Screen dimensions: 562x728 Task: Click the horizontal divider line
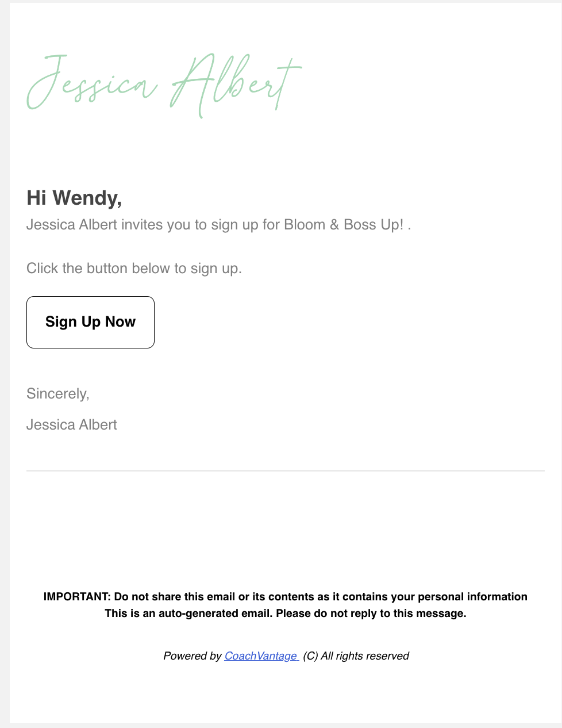(286, 470)
